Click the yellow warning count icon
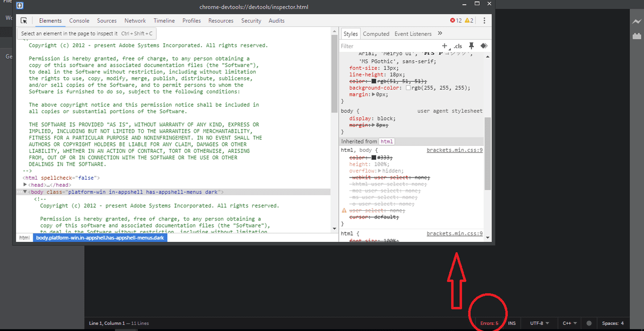 466,21
